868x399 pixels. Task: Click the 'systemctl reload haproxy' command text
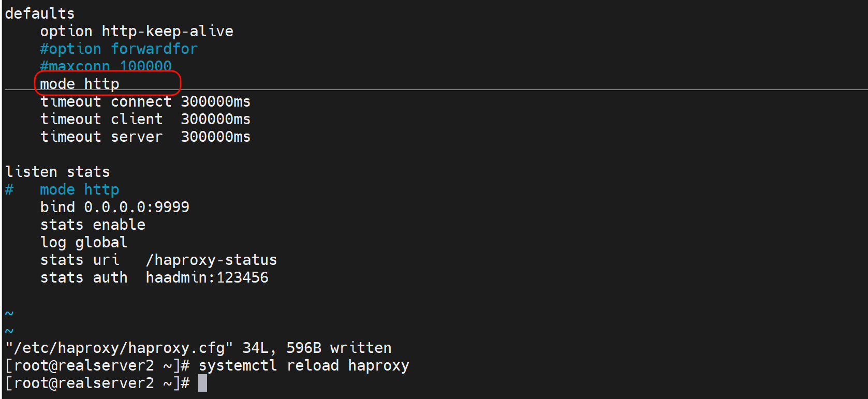pyautogui.click(x=304, y=365)
